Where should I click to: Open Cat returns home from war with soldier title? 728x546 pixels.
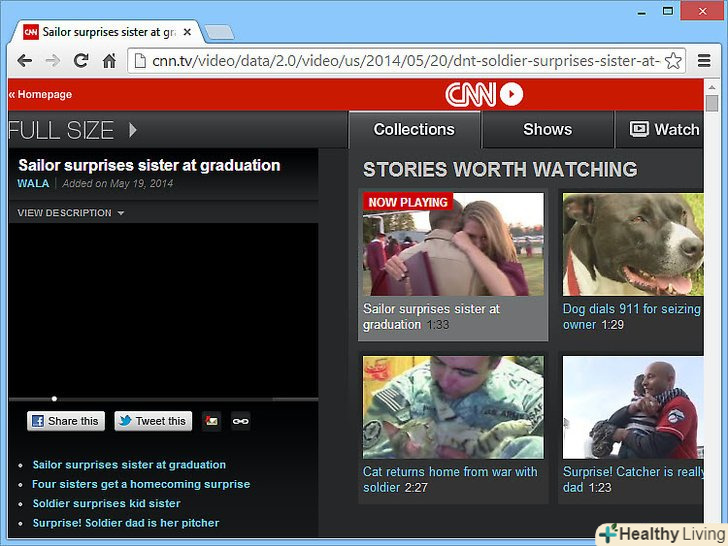(450, 480)
